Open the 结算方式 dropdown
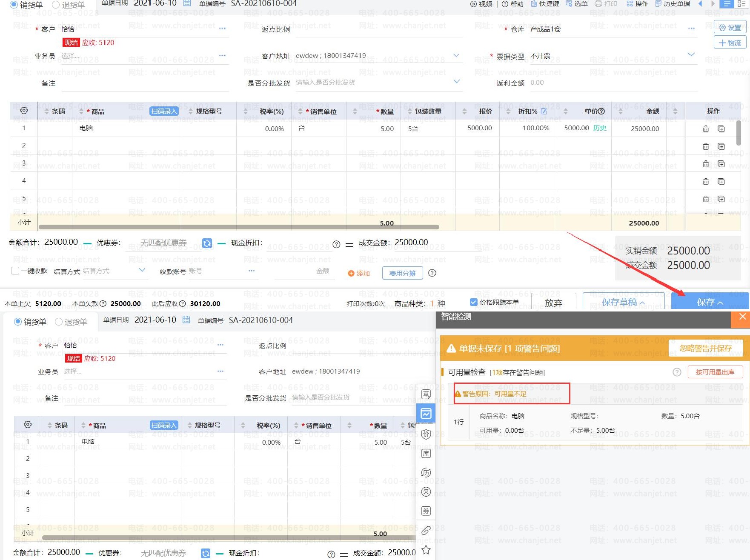Viewport: 750px width, 560px height. [142, 270]
